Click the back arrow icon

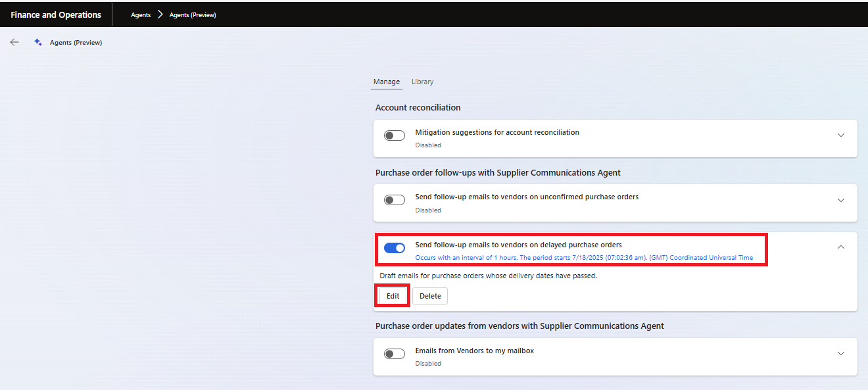14,42
